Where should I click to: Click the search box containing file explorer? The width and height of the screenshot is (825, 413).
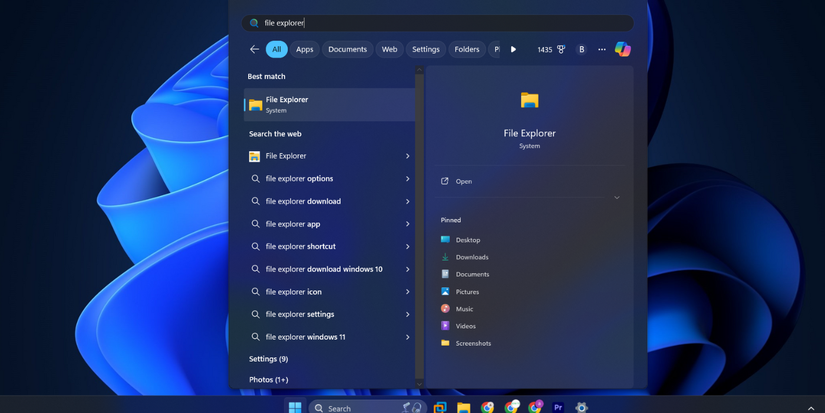pos(437,23)
